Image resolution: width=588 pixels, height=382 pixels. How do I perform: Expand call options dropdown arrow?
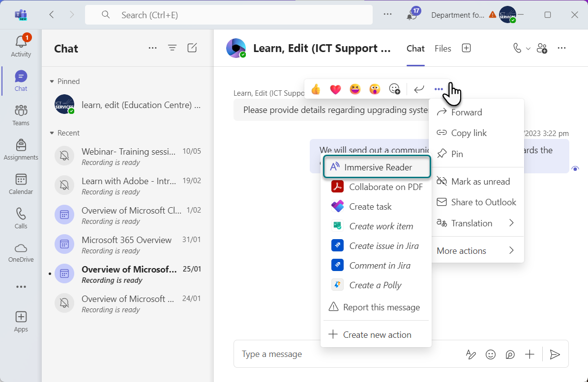[528, 48]
